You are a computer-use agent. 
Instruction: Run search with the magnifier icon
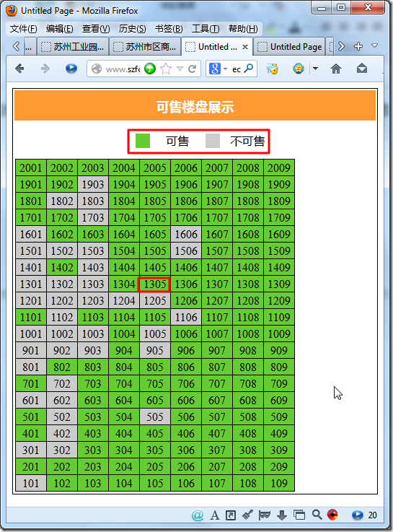click(x=248, y=69)
